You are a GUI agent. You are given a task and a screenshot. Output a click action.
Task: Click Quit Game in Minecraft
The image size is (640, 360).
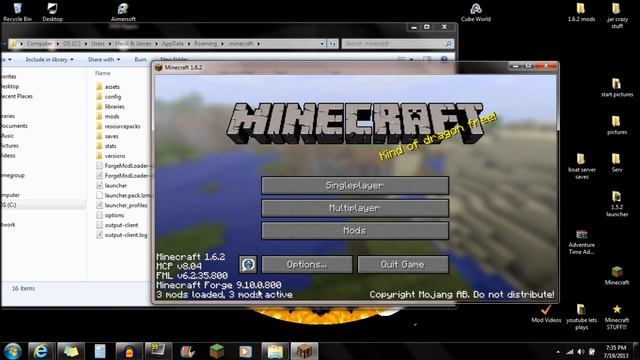pyautogui.click(x=403, y=264)
